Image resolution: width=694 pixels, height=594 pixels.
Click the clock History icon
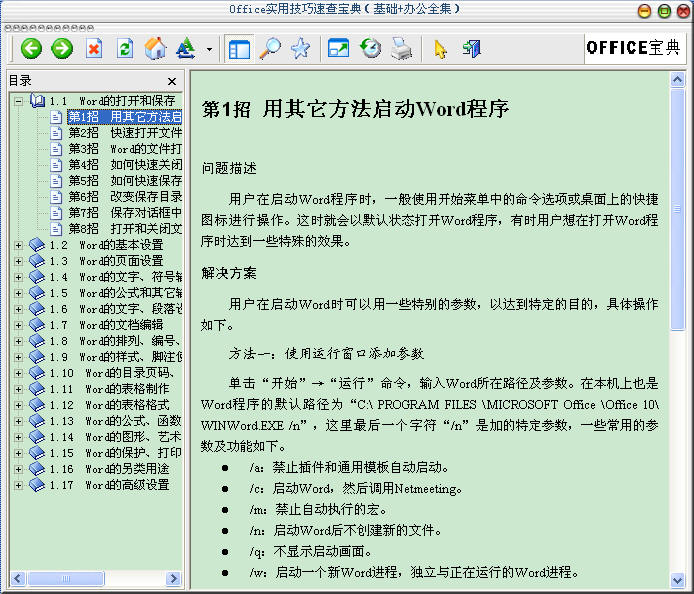click(370, 48)
